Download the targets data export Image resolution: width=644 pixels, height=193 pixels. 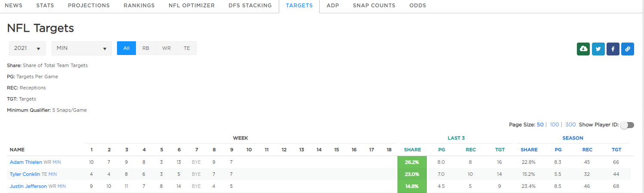click(583, 49)
